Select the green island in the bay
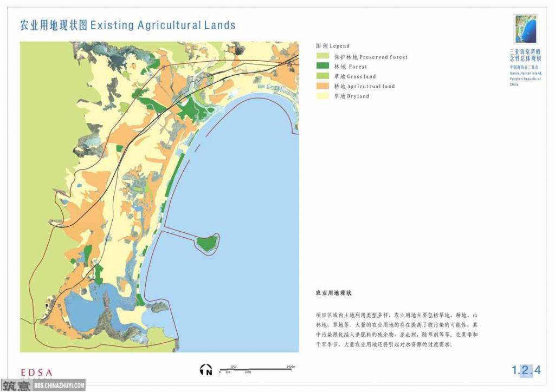Image resolution: width=555 pixels, height=392 pixels. click(x=206, y=244)
